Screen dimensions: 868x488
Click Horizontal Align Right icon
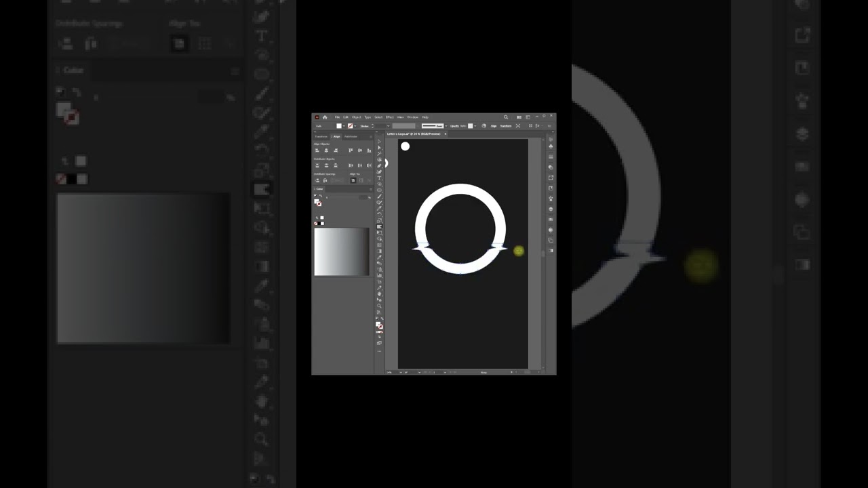coord(336,150)
